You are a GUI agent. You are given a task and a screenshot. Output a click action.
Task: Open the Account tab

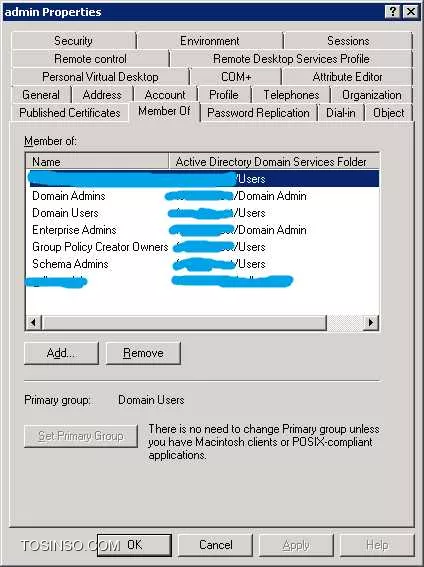(x=165, y=95)
